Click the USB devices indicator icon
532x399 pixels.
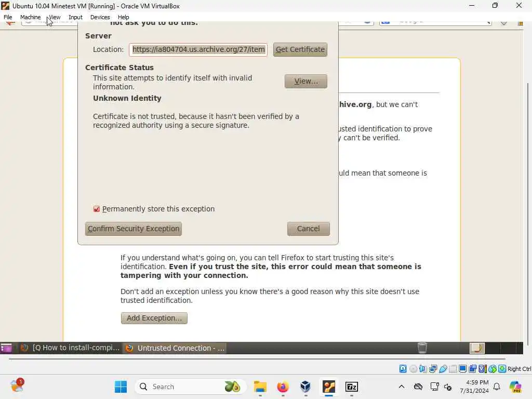coord(443,369)
